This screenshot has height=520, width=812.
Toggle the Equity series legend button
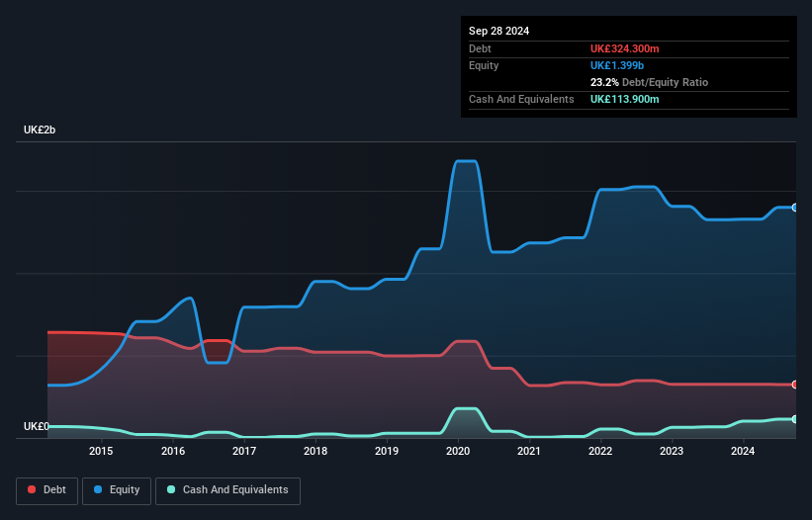(117, 490)
